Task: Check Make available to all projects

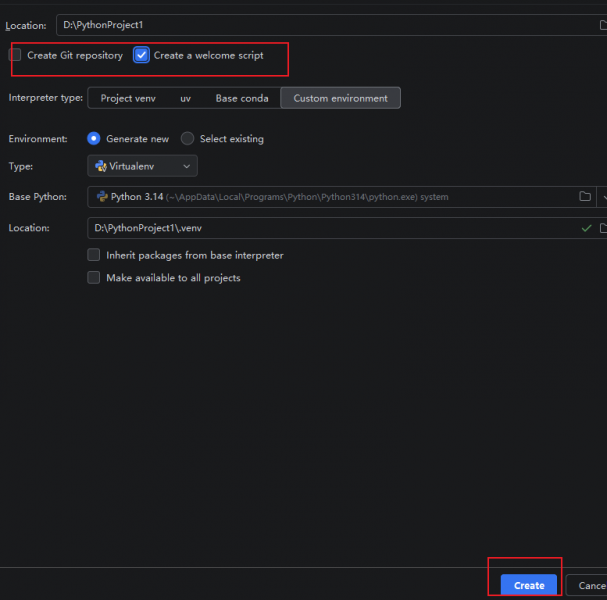Action: [94, 278]
